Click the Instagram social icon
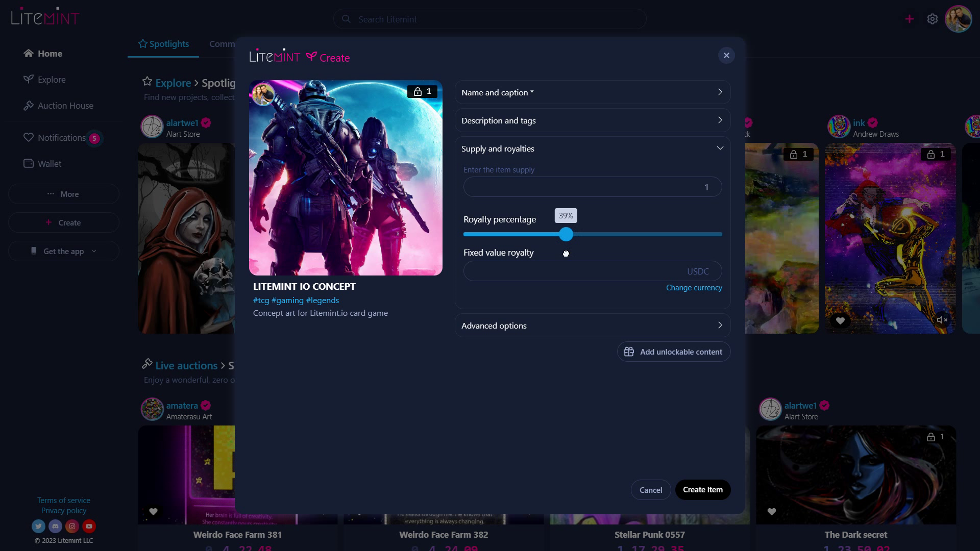 (x=72, y=526)
